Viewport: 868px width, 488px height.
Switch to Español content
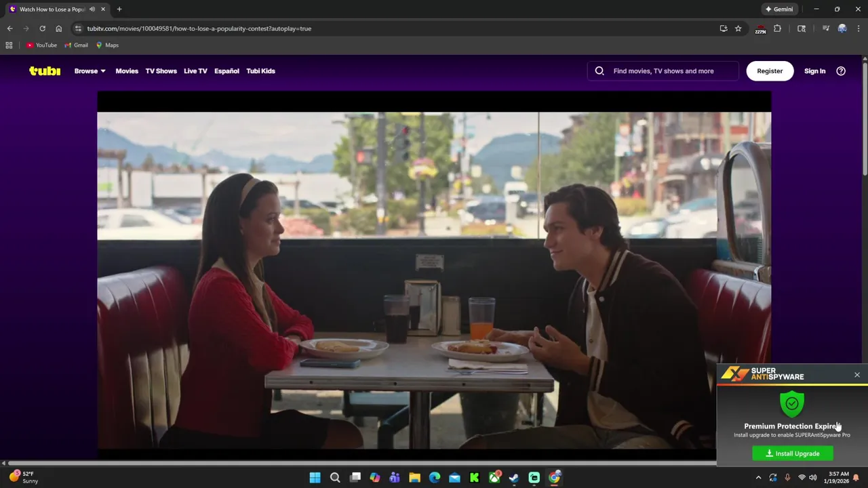[226, 70]
